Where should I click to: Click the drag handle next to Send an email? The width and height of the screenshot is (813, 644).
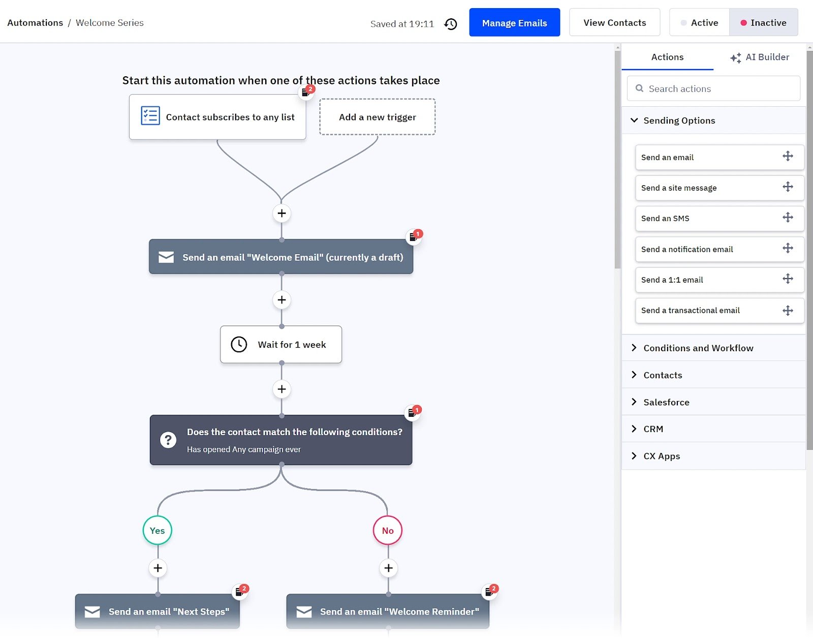pyautogui.click(x=788, y=157)
